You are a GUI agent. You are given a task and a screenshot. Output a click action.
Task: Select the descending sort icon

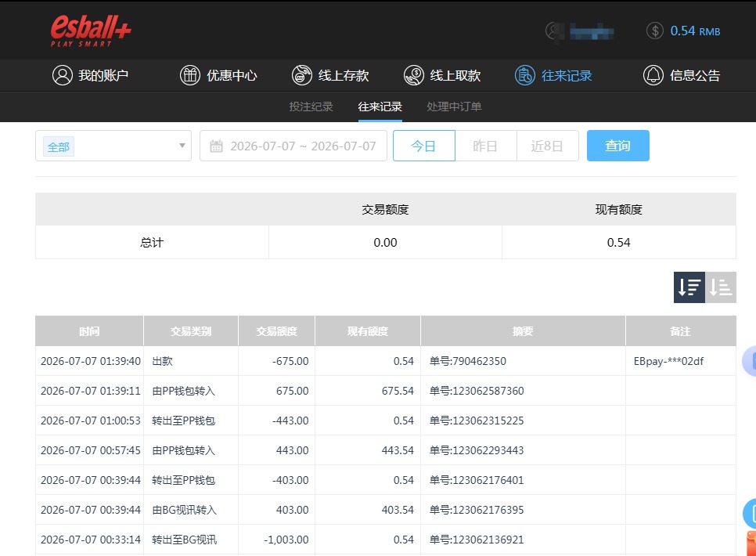[x=689, y=287]
